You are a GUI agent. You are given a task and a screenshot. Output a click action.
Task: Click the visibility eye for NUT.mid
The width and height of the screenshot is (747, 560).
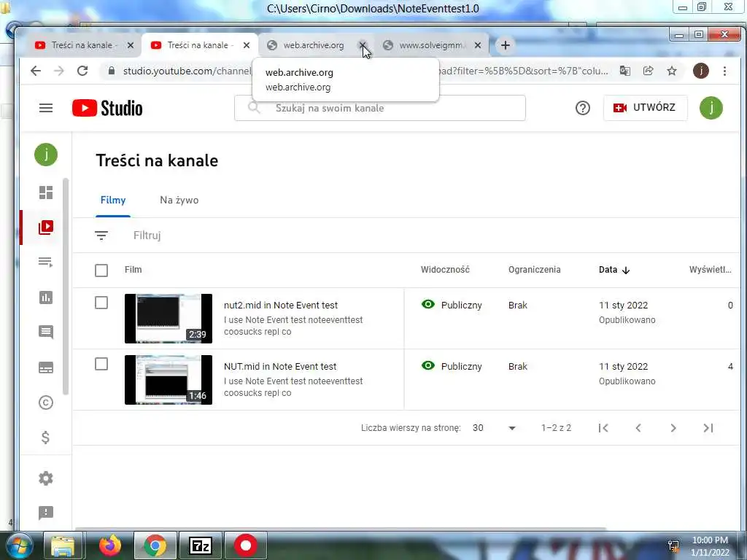428,366
